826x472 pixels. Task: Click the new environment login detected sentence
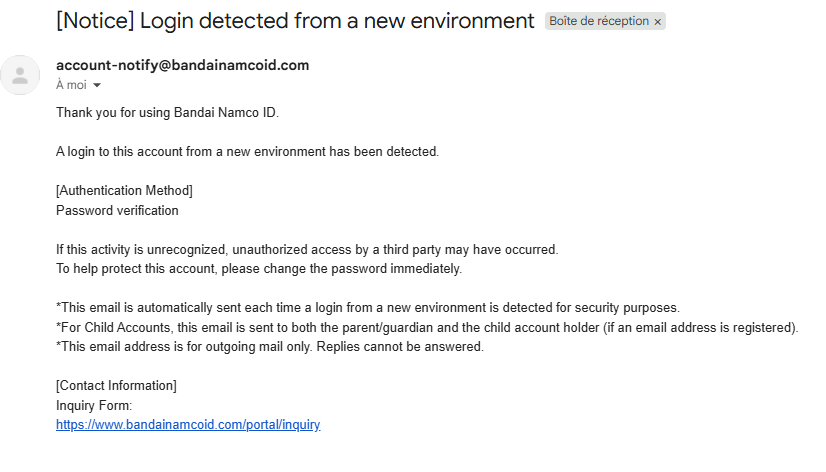point(248,152)
